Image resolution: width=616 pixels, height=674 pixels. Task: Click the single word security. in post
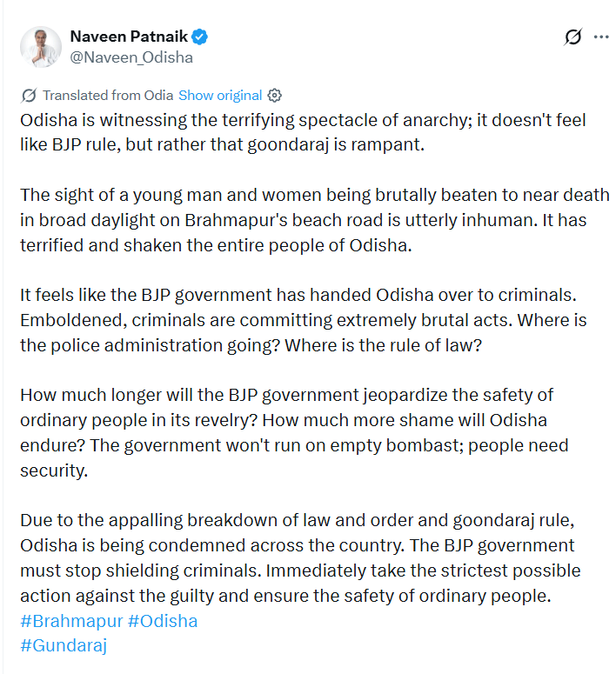tap(54, 470)
